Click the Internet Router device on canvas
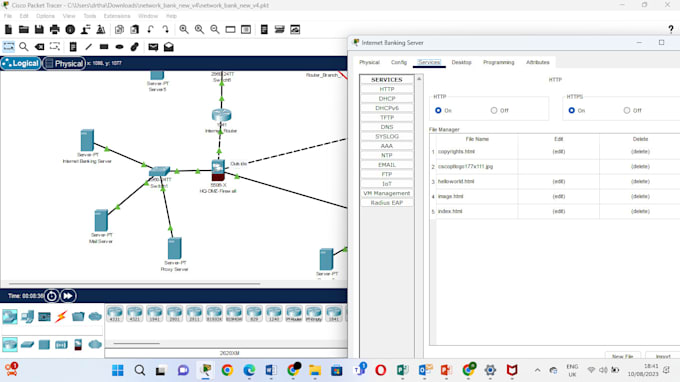This screenshot has width=680, height=382. pos(222,115)
